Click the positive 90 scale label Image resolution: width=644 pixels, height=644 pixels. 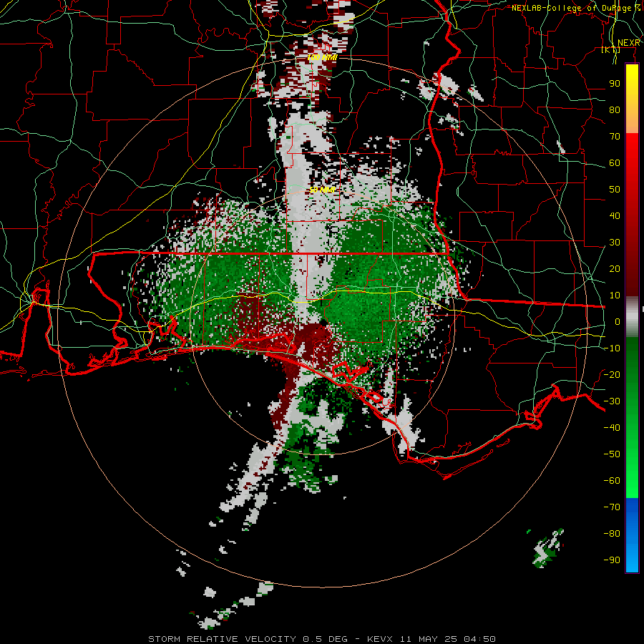[615, 84]
